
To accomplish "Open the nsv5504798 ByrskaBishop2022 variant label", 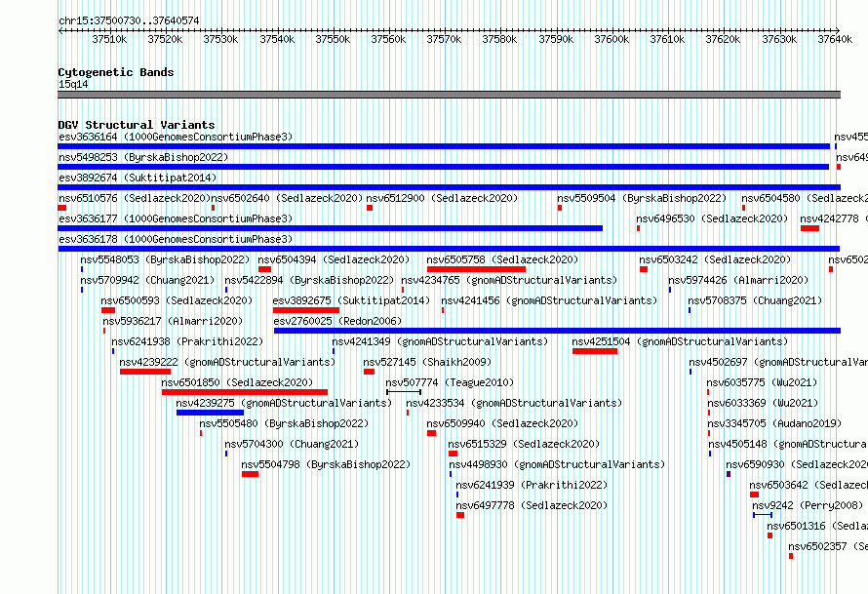I will pyautogui.click(x=326, y=464).
